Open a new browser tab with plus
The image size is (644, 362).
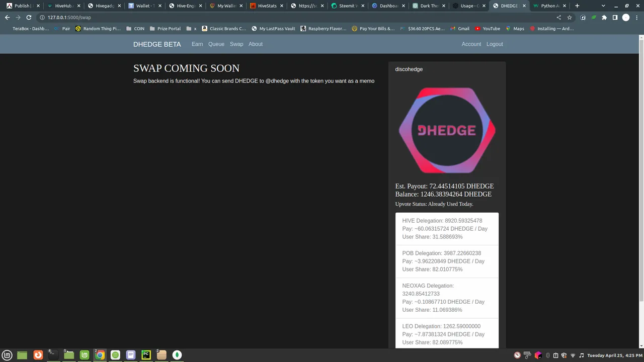pyautogui.click(x=577, y=6)
